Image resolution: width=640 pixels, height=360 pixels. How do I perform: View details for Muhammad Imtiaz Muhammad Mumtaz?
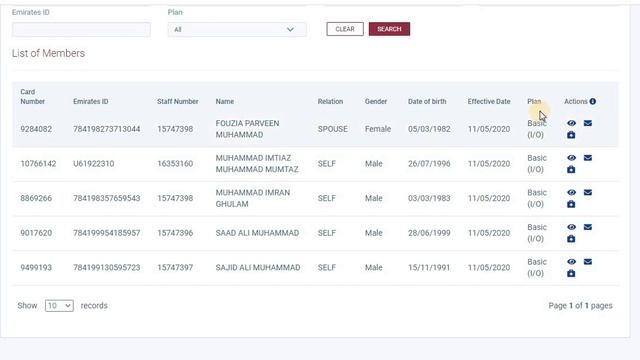pyautogui.click(x=571, y=158)
